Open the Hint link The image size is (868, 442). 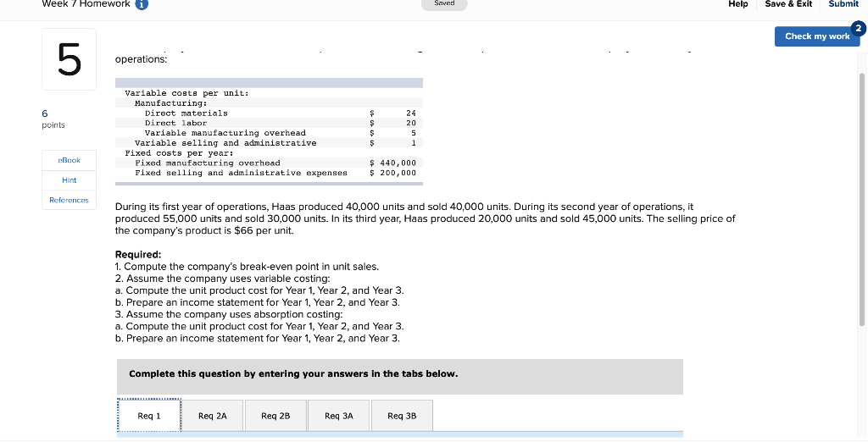[x=70, y=180]
